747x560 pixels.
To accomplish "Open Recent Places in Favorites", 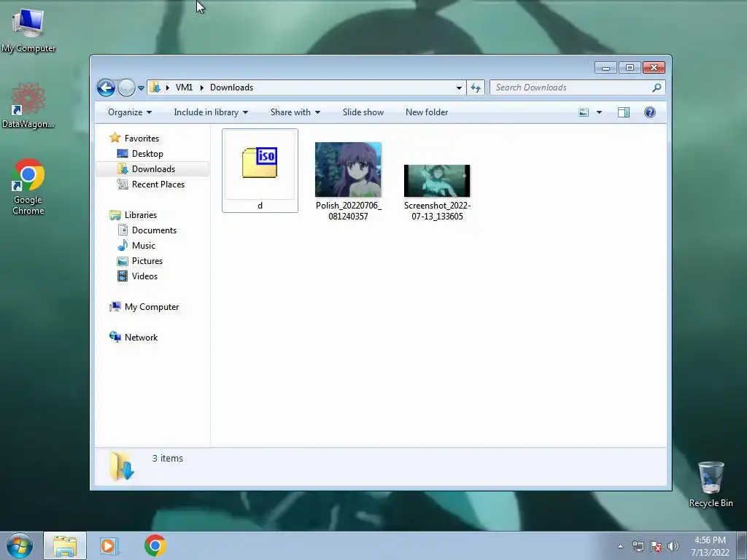I will (x=158, y=184).
